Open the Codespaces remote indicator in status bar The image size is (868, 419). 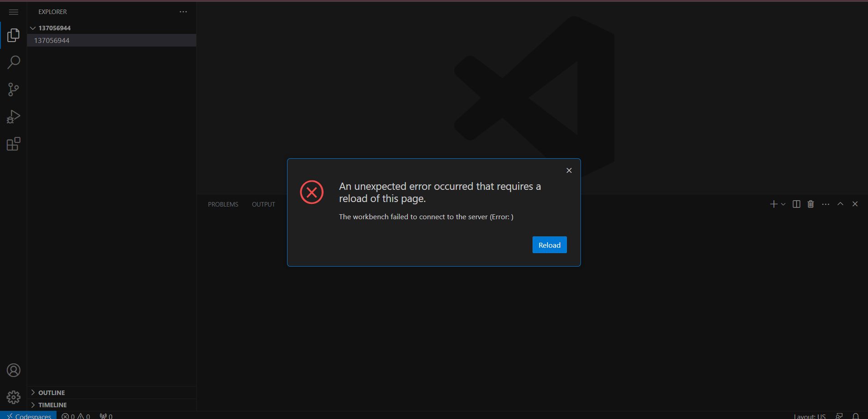pos(28,416)
